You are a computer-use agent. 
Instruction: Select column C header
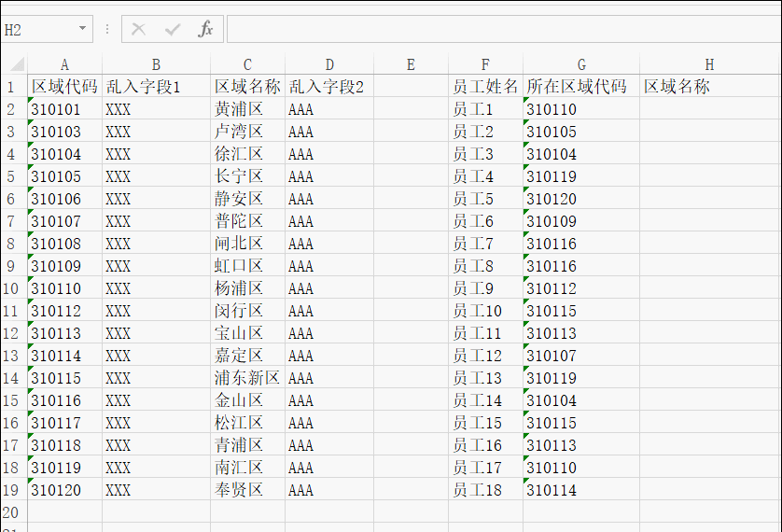(248, 64)
